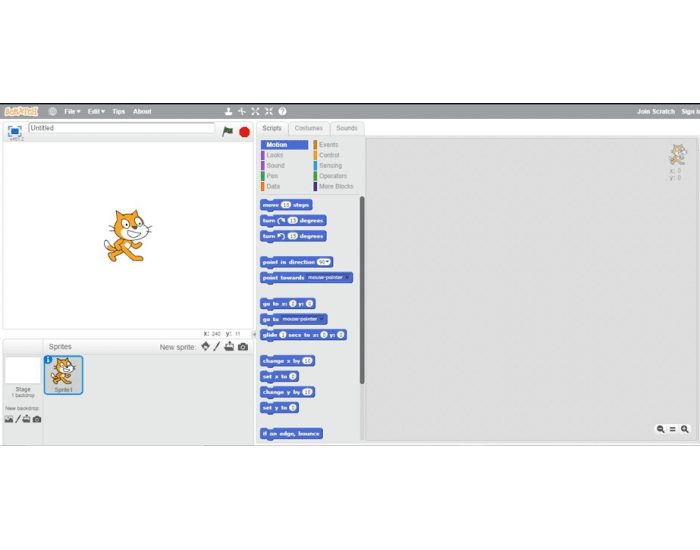
Task: Select the Operators block category
Action: (x=333, y=176)
